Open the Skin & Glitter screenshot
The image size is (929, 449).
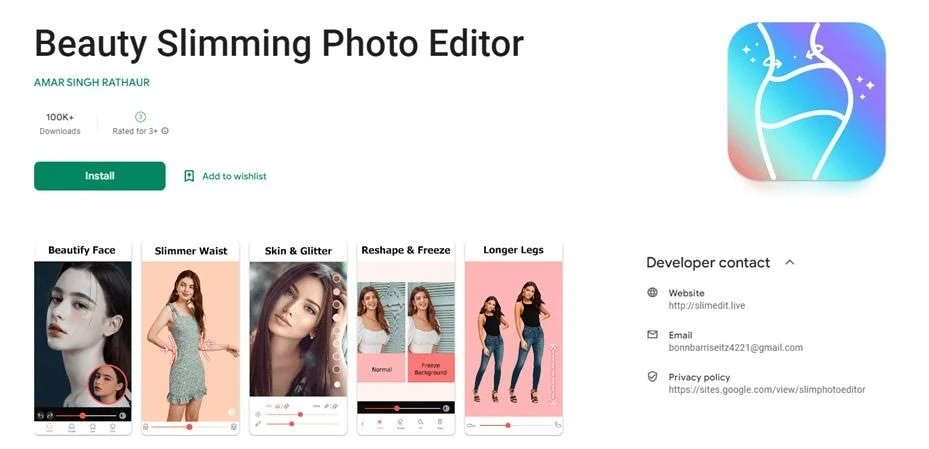(x=298, y=338)
